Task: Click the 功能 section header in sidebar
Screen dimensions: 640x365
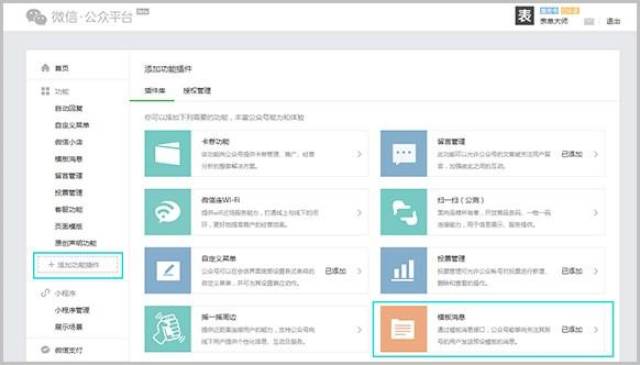Action: point(62,91)
